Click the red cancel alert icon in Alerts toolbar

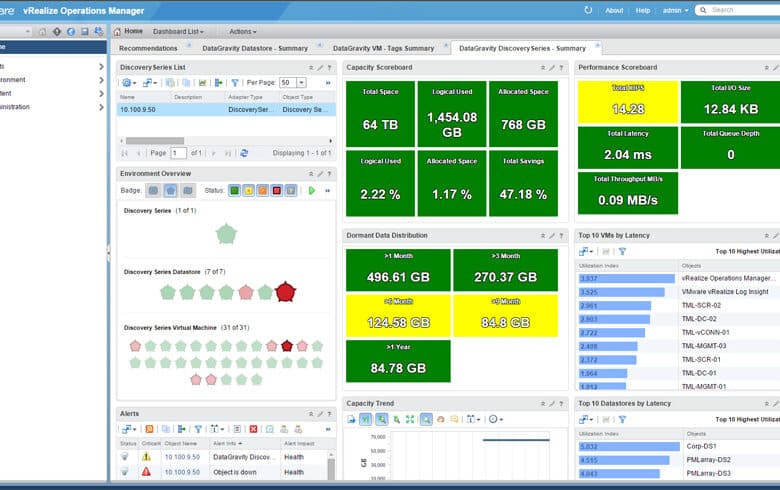coord(253,429)
